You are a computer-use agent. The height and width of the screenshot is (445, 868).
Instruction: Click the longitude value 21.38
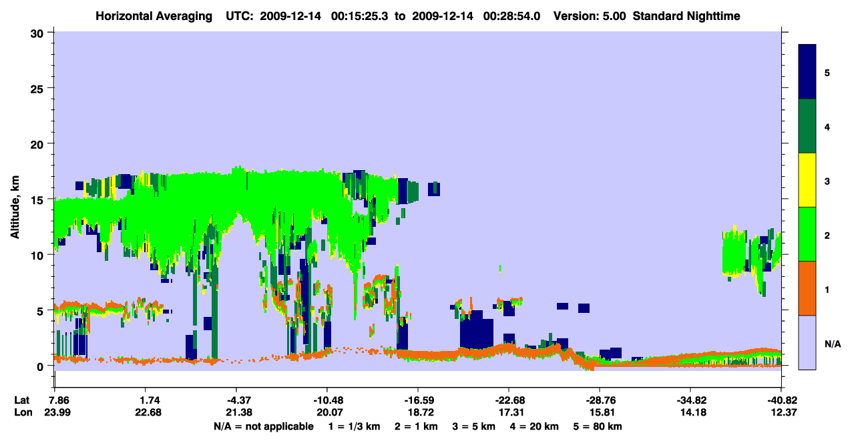coord(239,412)
